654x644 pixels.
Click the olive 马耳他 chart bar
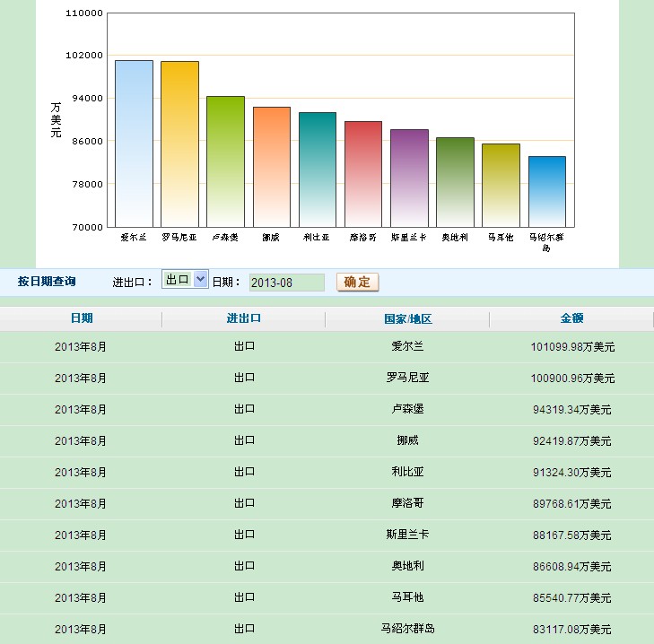(x=501, y=185)
